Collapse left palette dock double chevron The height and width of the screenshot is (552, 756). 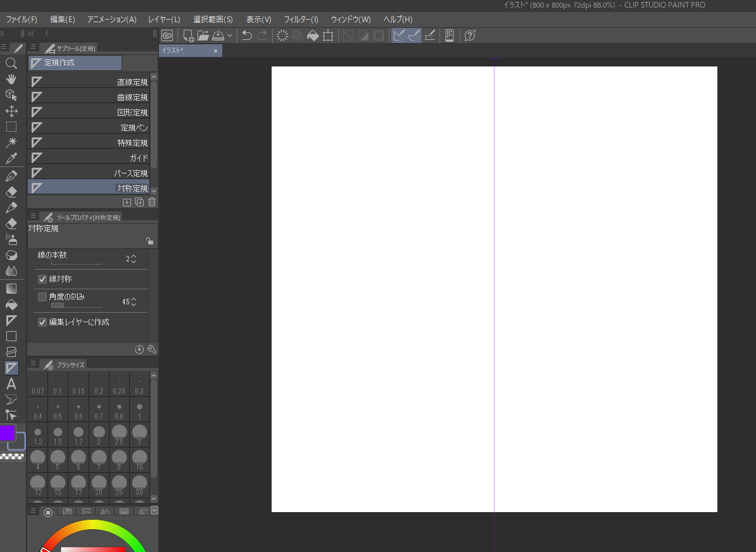point(31,34)
